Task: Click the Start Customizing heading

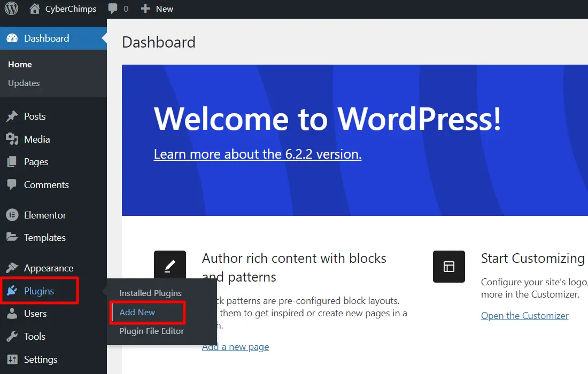Action: (533, 258)
